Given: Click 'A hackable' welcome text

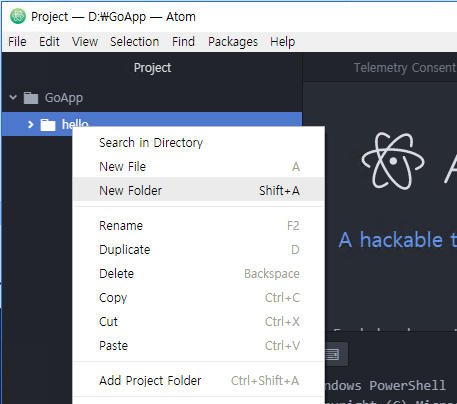Looking at the screenshot, I should click(391, 240).
